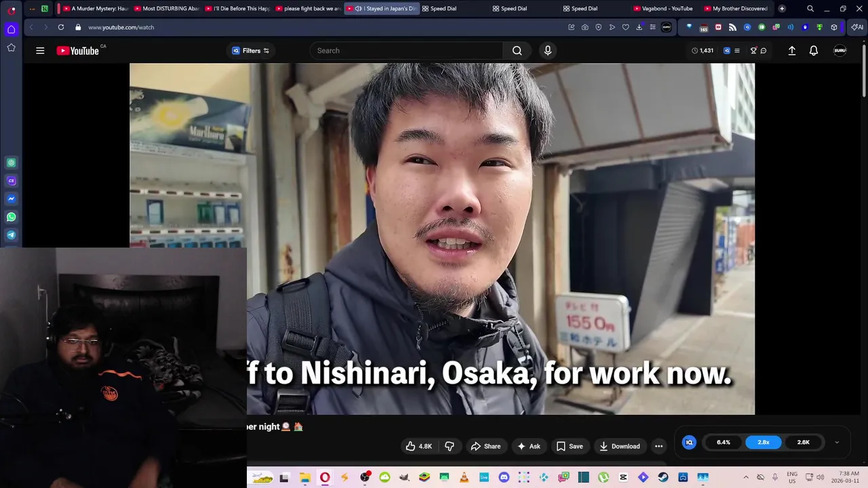Click the address bar showing www.youtube.com/watch

[121, 27]
